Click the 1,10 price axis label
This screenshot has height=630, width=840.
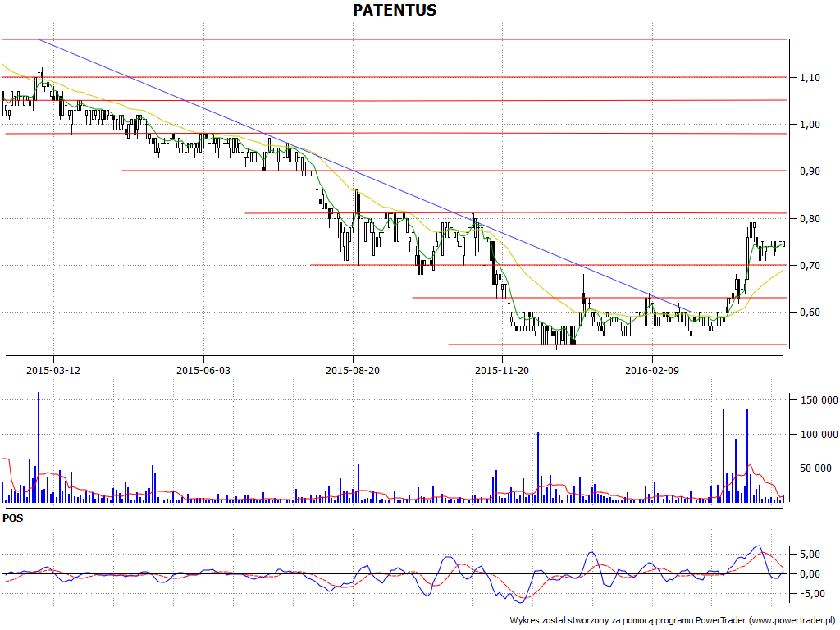(810, 78)
